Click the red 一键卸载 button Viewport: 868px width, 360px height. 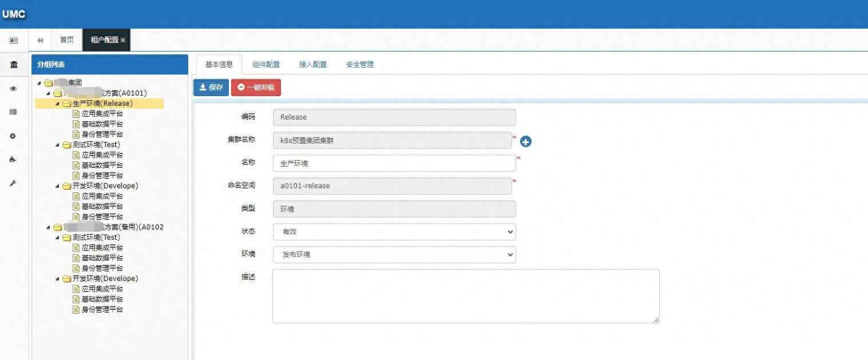pyautogui.click(x=256, y=88)
